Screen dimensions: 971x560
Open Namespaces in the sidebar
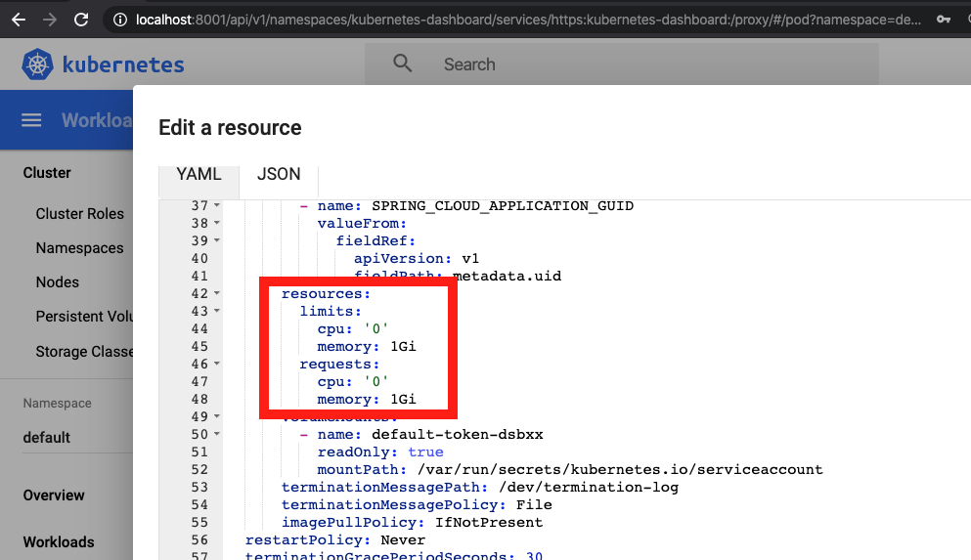pos(79,249)
